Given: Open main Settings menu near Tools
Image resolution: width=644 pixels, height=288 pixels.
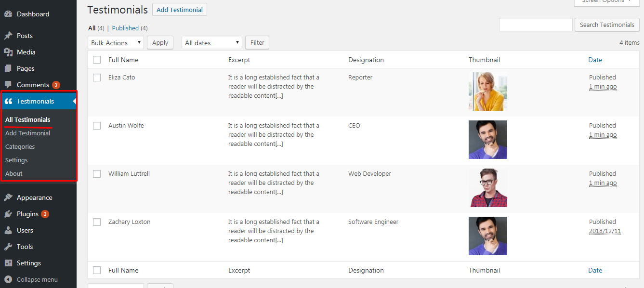Looking at the screenshot, I should 29,263.
